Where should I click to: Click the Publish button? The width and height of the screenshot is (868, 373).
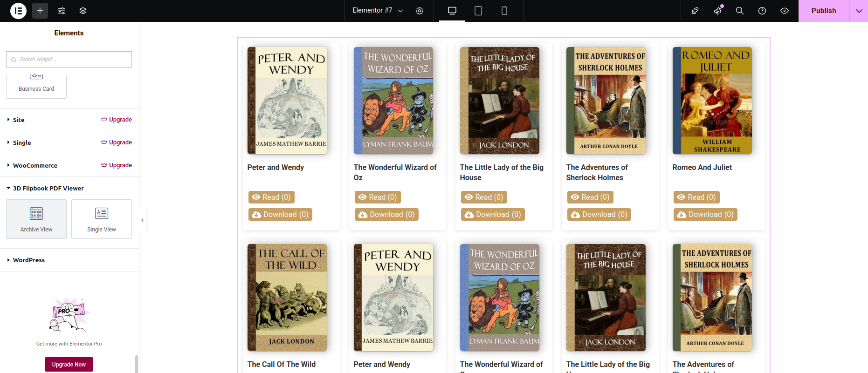[824, 11]
